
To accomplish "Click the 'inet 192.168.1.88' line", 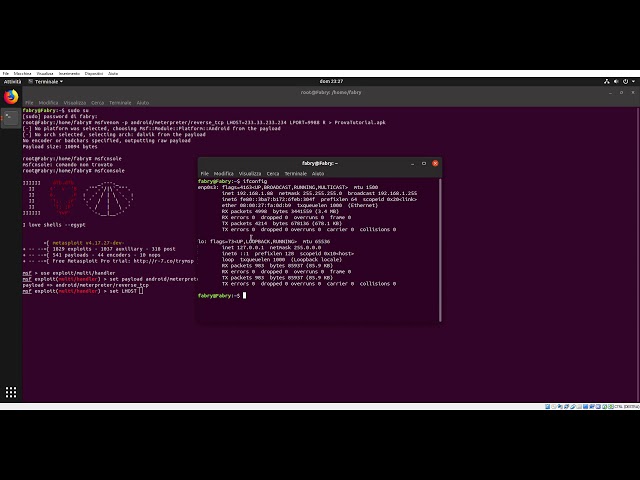I will 320,193.
